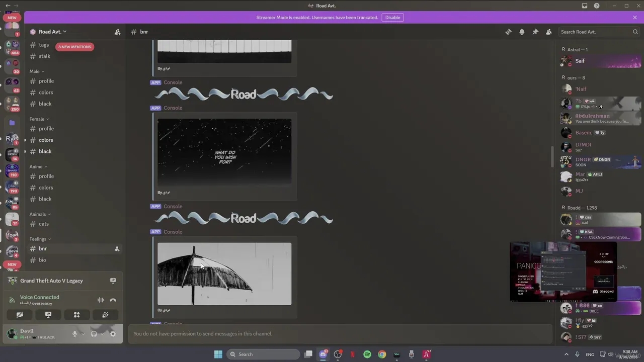Viewport: 644px width, 362px height.
Task: Open member Saif in member list
Action: tap(601, 61)
